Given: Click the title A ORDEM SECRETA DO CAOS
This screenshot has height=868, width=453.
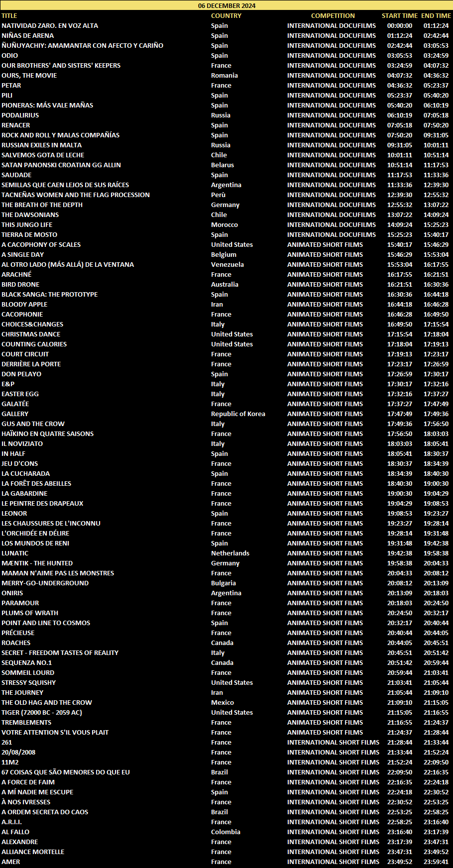Looking at the screenshot, I should pyautogui.click(x=45, y=812).
